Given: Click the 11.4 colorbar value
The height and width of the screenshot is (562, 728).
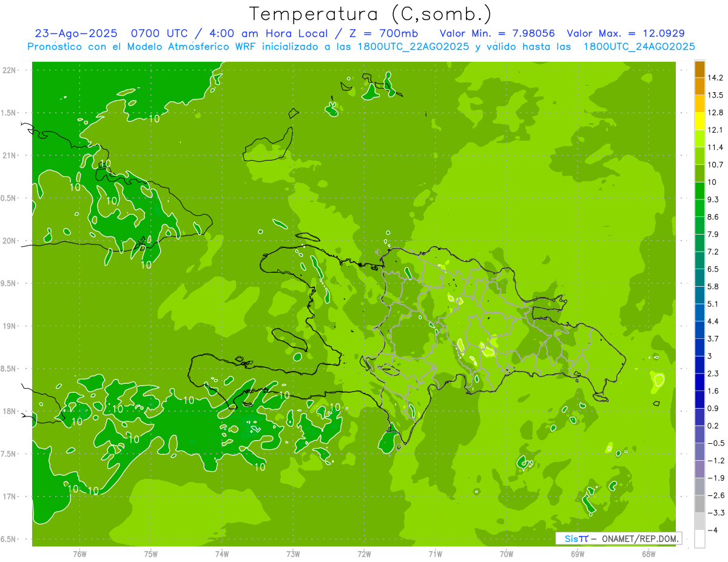Looking at the screenshot, I should 715,147.
